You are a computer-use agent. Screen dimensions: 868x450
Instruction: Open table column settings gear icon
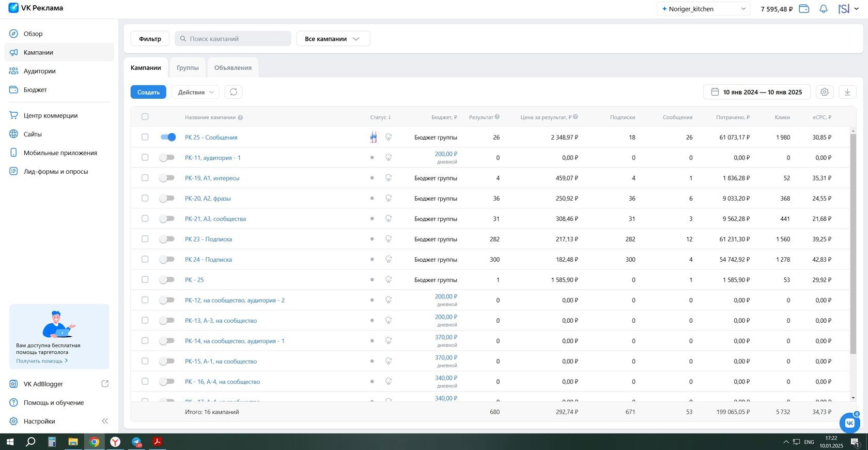click(824, 92)
